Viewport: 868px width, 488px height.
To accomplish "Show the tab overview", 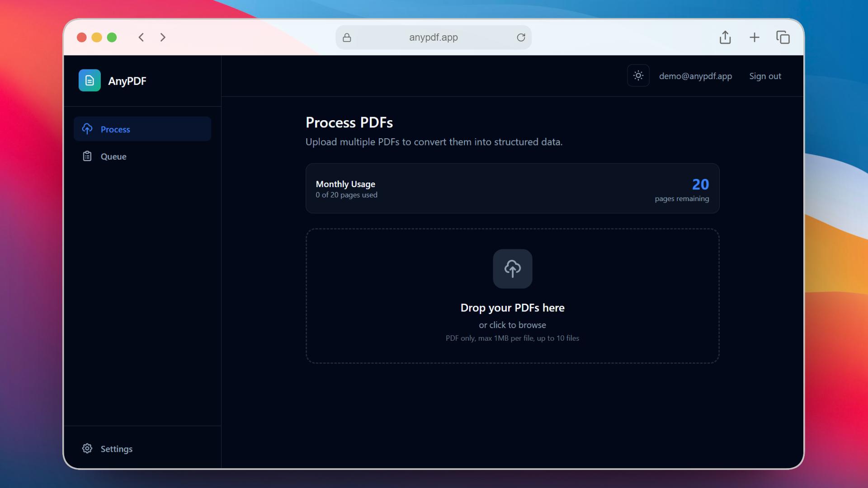I will 783,38.
